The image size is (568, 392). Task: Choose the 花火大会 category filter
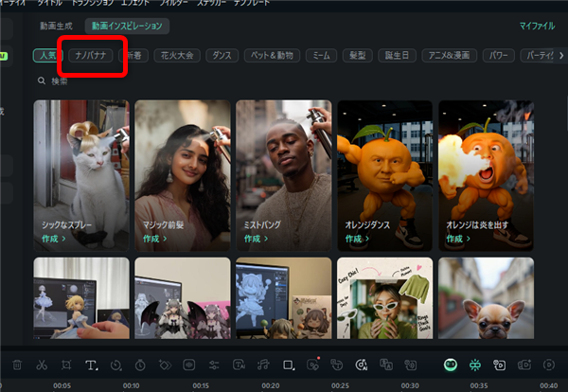[174, 56]
